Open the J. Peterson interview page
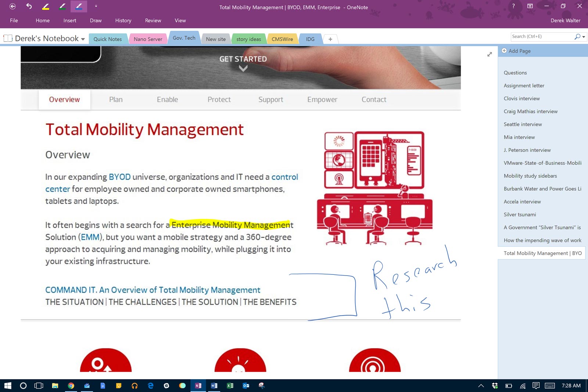The height and width of the screenshot is (392, 588). click(542, 150)
